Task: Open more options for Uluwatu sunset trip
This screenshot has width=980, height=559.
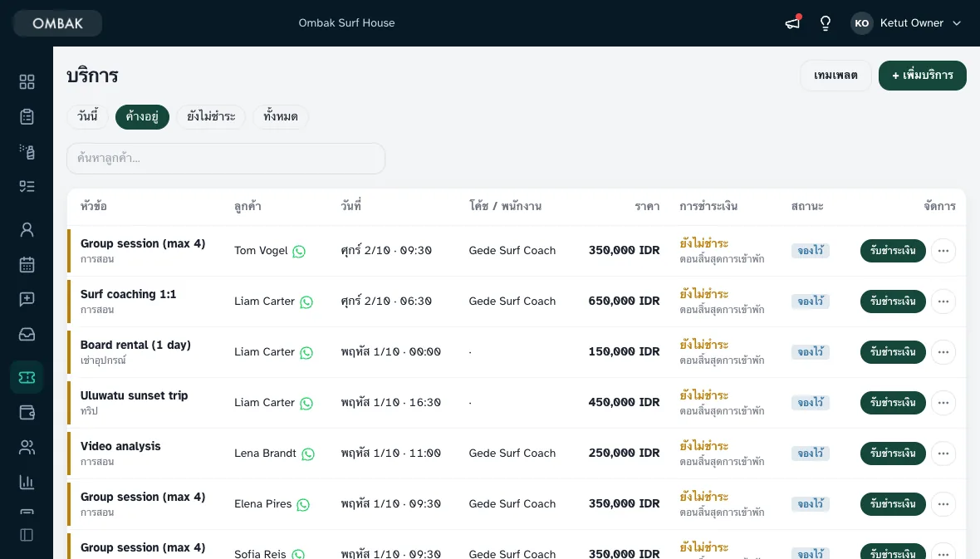Action: (943, 403)
